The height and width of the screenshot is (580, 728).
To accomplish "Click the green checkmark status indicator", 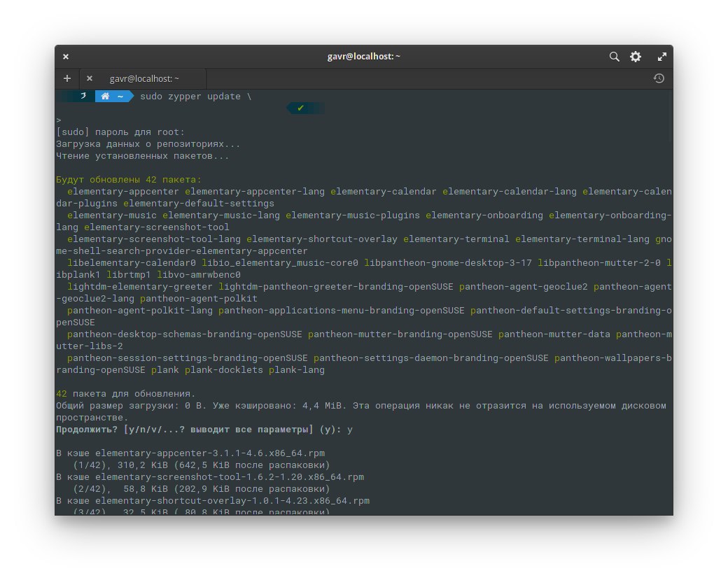I will tap(300, 108).
